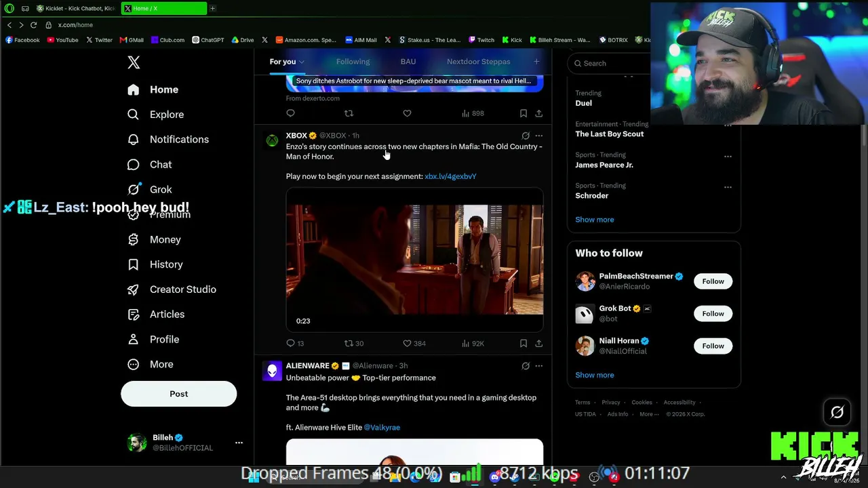
Task: Share the dexerto.com post
Action: tap(538, 113)
